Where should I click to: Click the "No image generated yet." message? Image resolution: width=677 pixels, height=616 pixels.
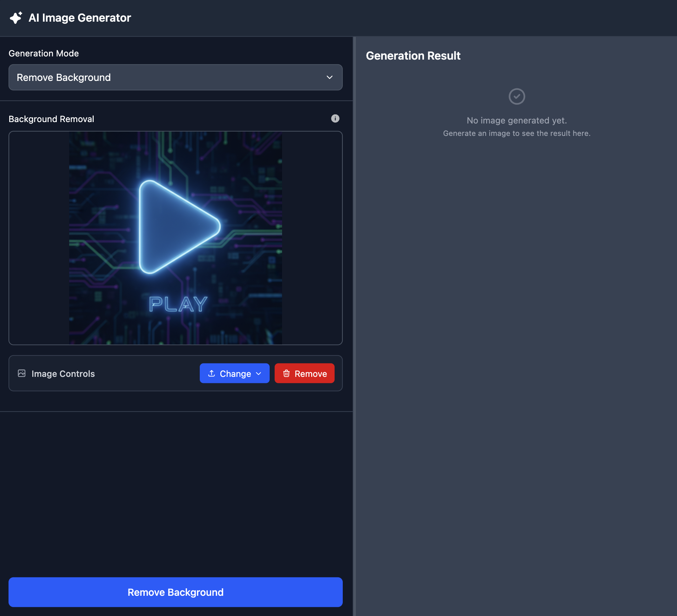(x=517, y=121)
